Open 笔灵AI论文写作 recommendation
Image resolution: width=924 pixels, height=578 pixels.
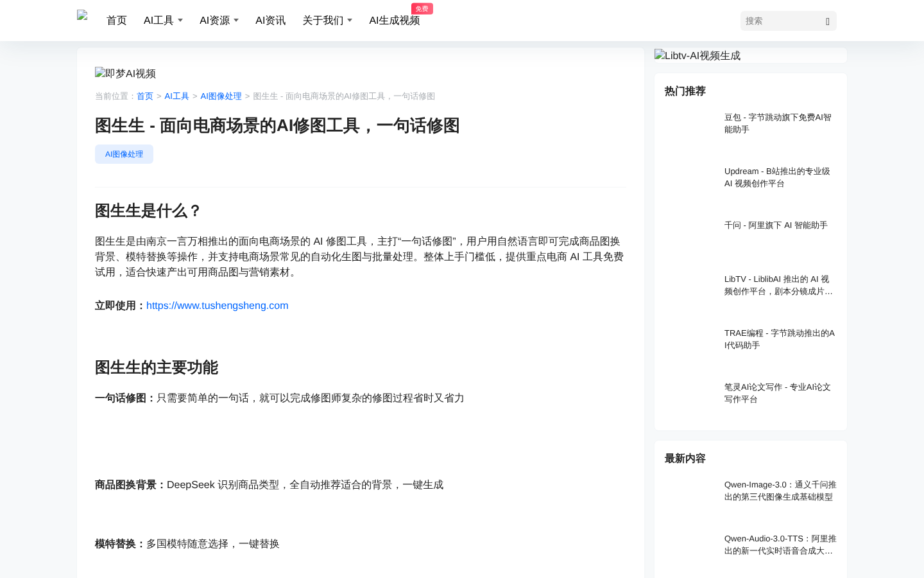click(x=780, y=393)
